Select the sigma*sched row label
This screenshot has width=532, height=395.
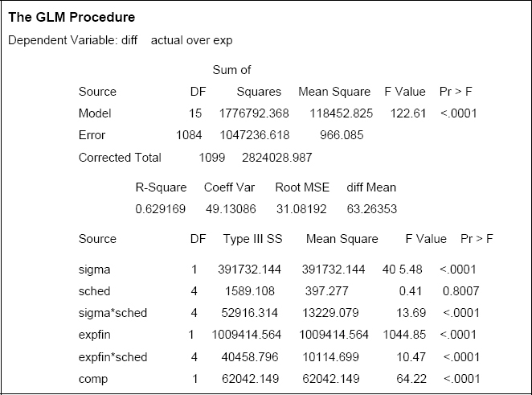(113, 313)
